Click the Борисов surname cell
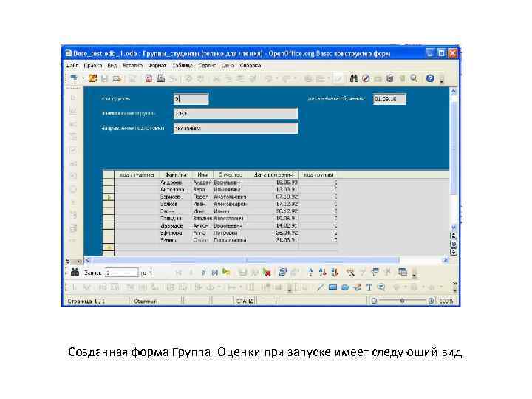The image size is (532, 399). pos(175,197)
